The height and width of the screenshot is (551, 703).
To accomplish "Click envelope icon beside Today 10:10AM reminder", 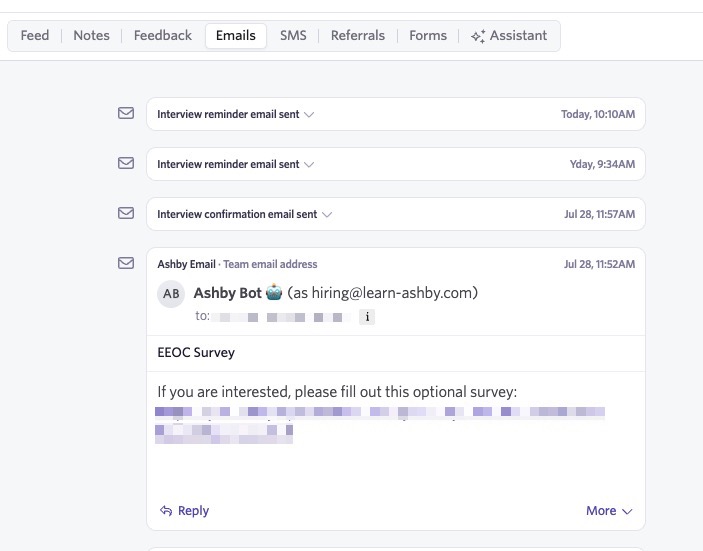I will pyautogui.click(x=126, y=113).
